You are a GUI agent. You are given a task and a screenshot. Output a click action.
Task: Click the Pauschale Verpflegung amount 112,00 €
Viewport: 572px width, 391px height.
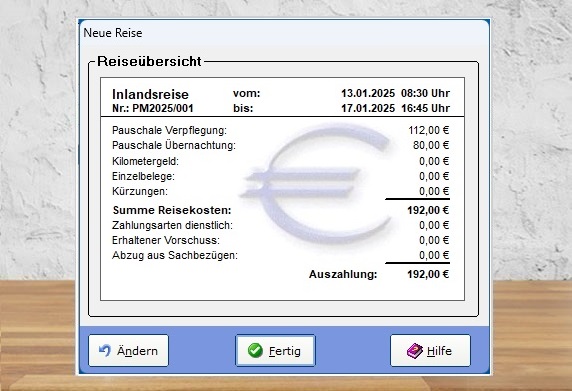coord(429,130)
